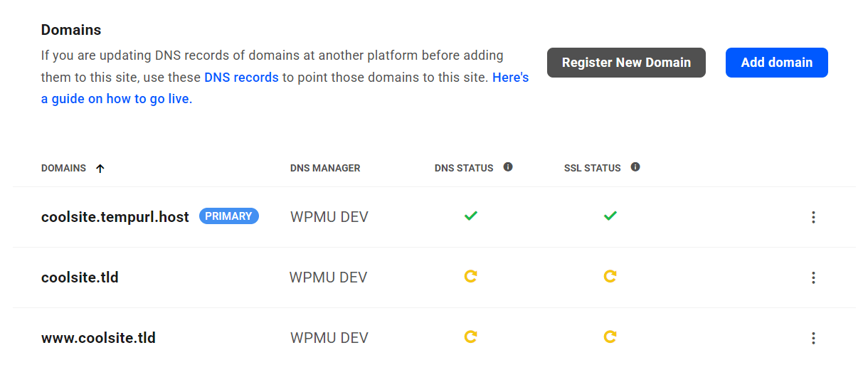The image size is (868, 365).
Task: Click WPMU DEV in the coolsite.tld row
Action: click(x=328, y=277)
